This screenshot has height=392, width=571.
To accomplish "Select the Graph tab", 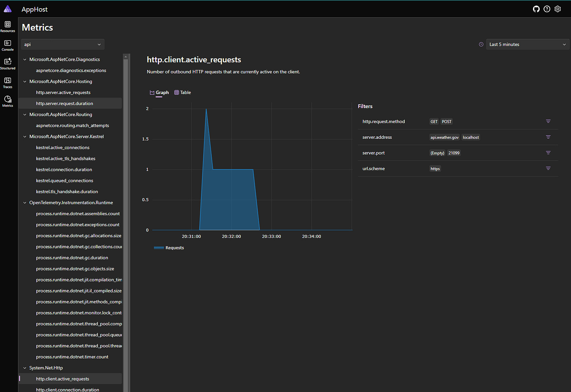I will pos(159,92).
